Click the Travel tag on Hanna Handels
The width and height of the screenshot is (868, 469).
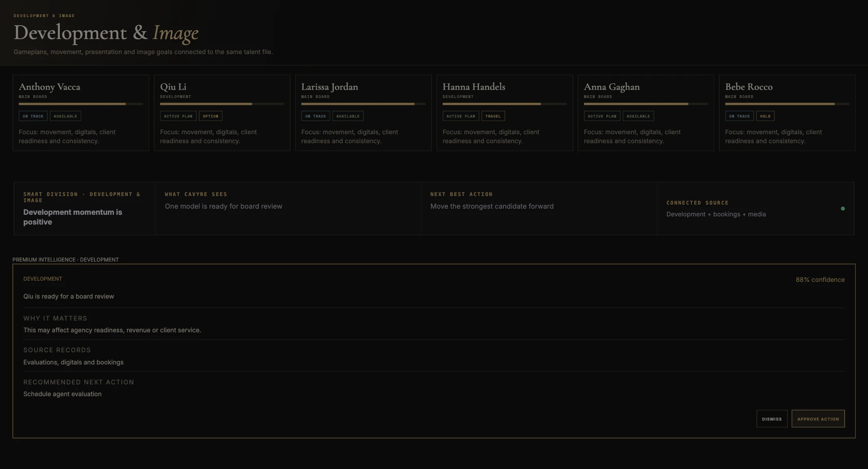click(x=493, y=116)
